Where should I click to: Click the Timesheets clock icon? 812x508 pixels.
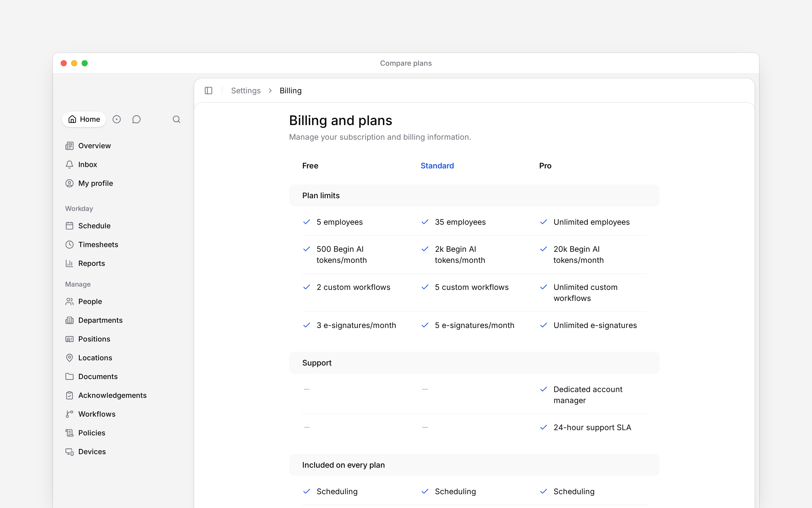click(x=70, y=245)
